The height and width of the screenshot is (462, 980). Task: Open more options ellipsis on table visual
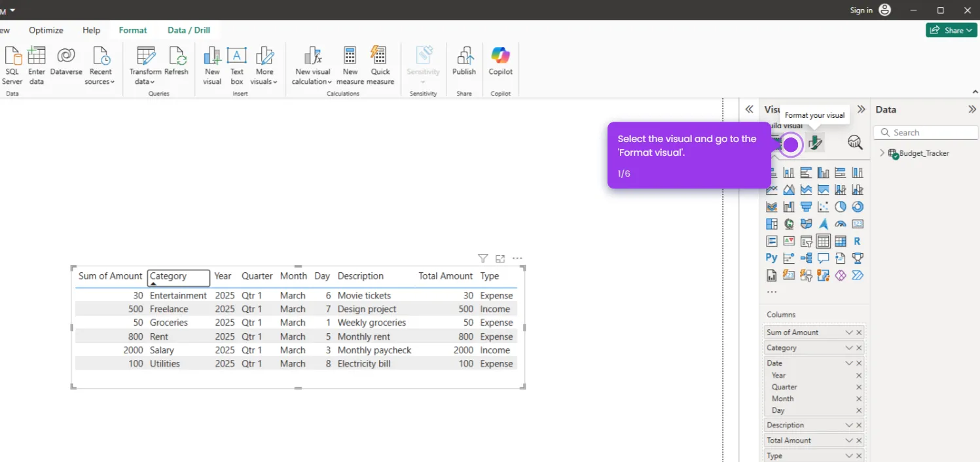pyautogui.click(x=518, y=258)
